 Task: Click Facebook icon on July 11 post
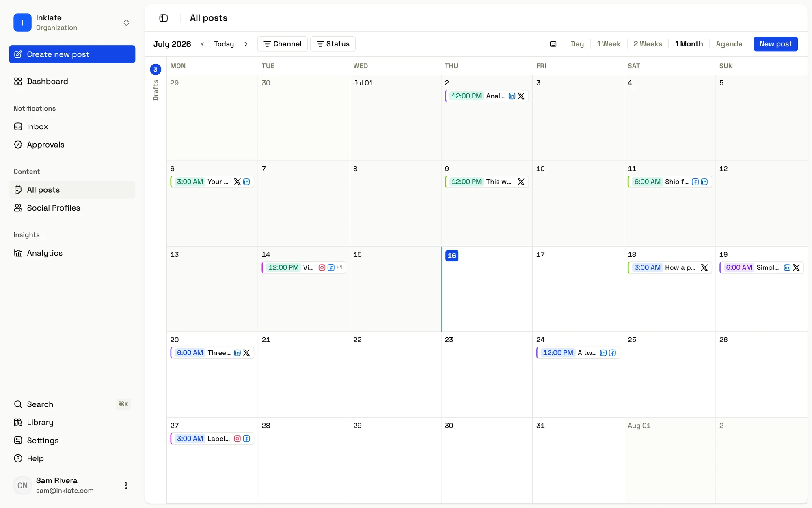(x=695, y=182)
